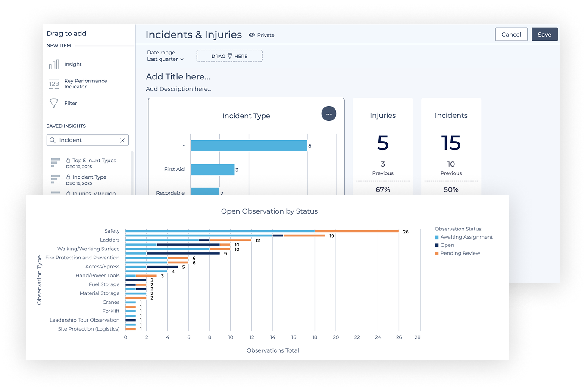Clear the Incident search with the X icon
588x391 pixels.
(123, 140)
